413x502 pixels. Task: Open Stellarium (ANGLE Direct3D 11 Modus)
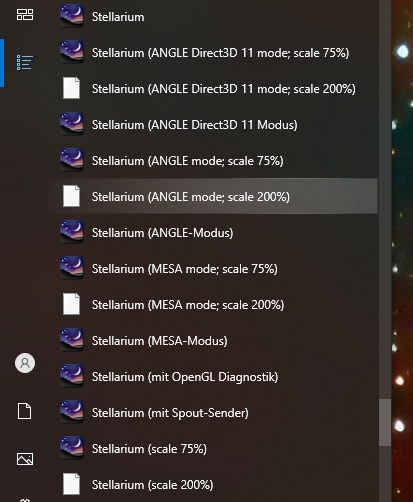pyautogui.click(x=213, y=125)
